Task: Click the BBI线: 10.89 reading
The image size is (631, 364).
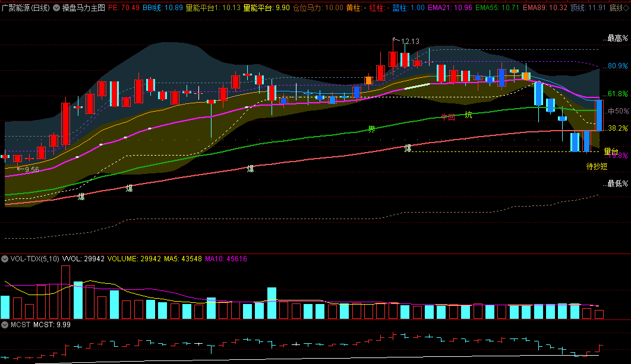Action: (x=163, y=8)
